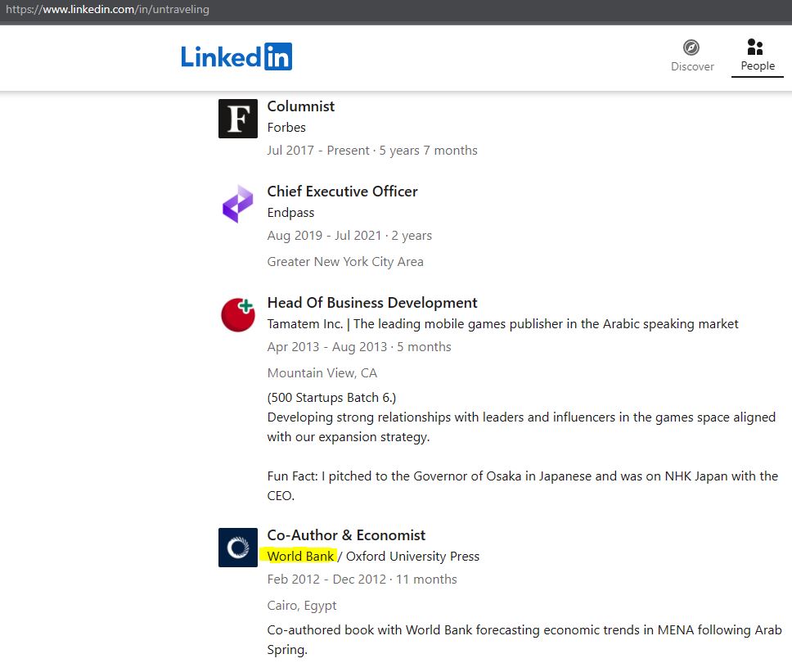Open the Endpass company name

coord(290,213)
